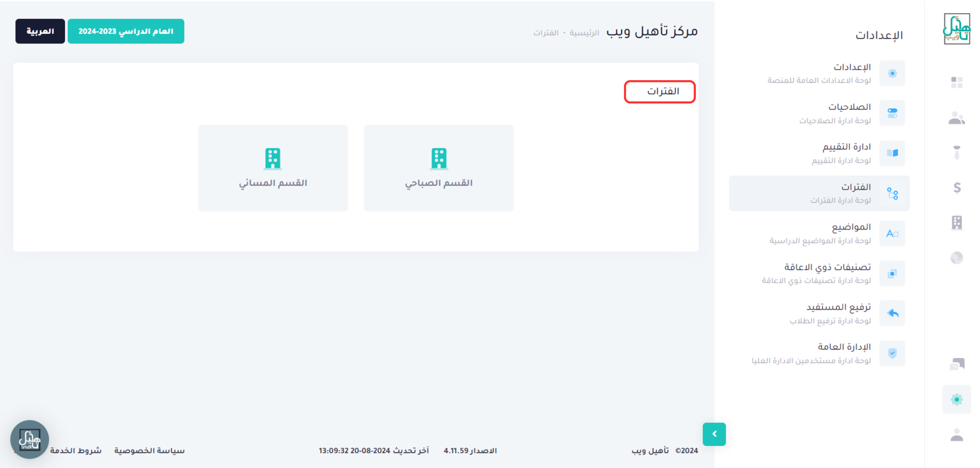Click the تأهيل ويب footer link
The width and height of the screenshot is (980, 468).
(x=650, y=451)
